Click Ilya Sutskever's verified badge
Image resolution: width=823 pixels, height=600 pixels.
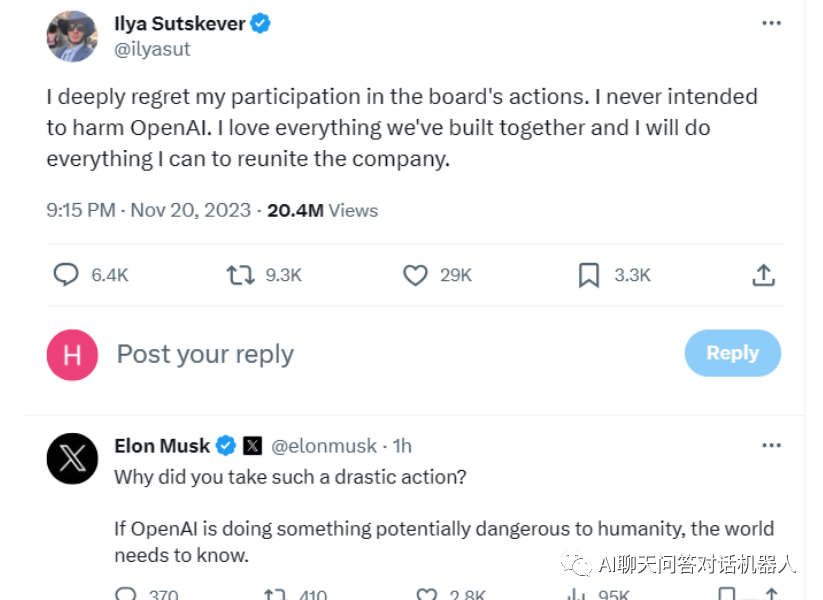point(260,24)
